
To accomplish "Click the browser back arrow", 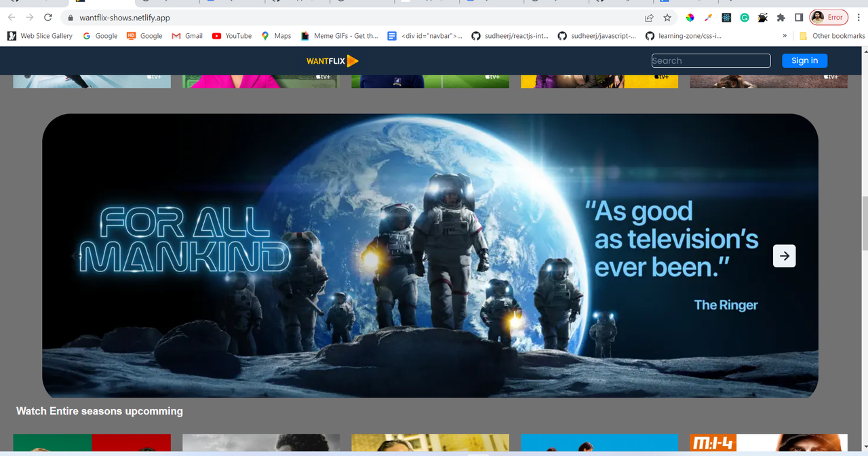I will point(12,18).
